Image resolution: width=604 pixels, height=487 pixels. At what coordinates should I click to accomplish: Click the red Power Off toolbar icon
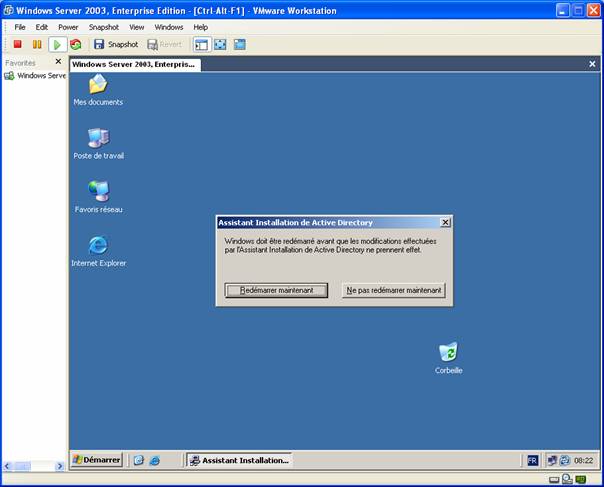pos(17,44)
